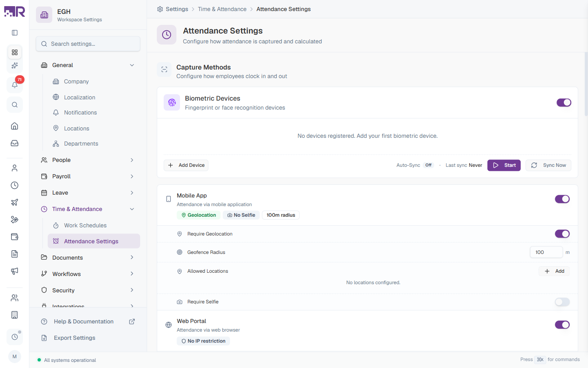Open the recent history clock icon
Viewport: 588px width, 368px height.
(x=15, y=337)
